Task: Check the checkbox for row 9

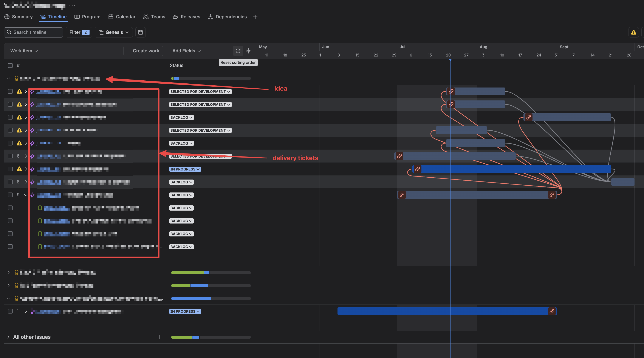Action: pyautogui.click(x=10, y=195)
